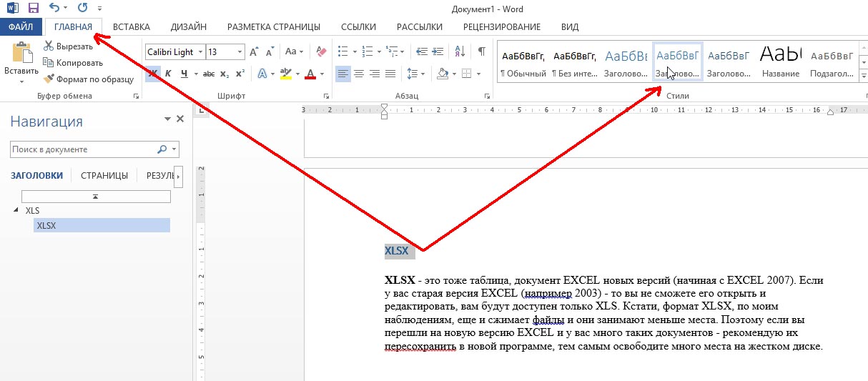Increase paragraph indent
The image size is (868, 381).
[437, 51]
